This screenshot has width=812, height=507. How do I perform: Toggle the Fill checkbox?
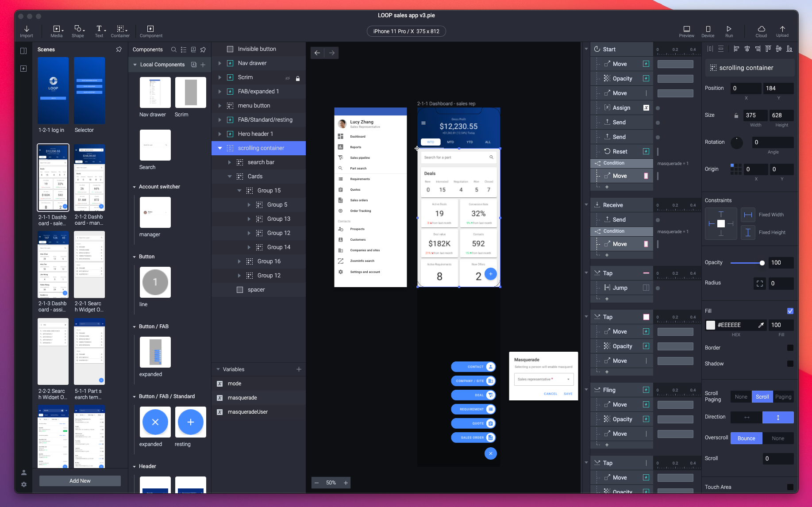click(790, 311)
